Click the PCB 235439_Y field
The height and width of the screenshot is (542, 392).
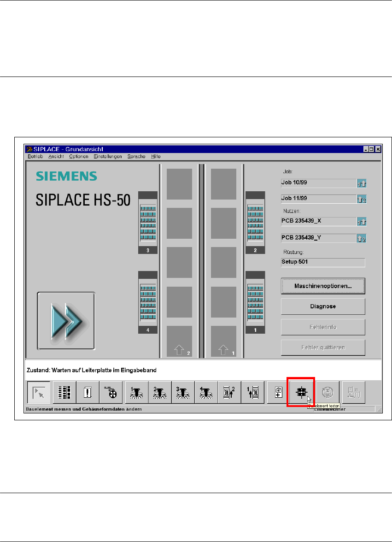pos(319,238)
